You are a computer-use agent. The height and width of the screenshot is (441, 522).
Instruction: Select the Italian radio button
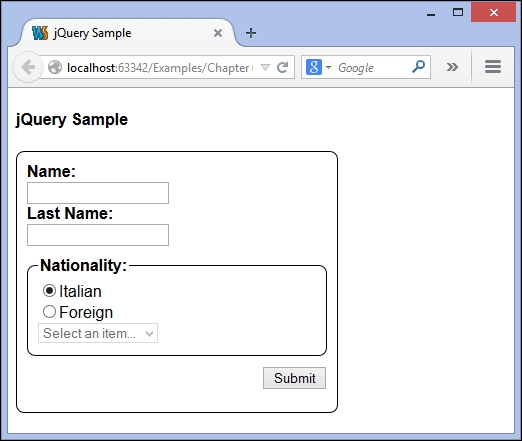pos(49,291)
